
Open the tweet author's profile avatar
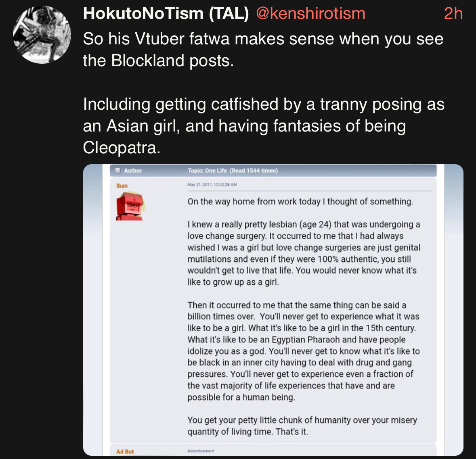[x=42, y=35]
